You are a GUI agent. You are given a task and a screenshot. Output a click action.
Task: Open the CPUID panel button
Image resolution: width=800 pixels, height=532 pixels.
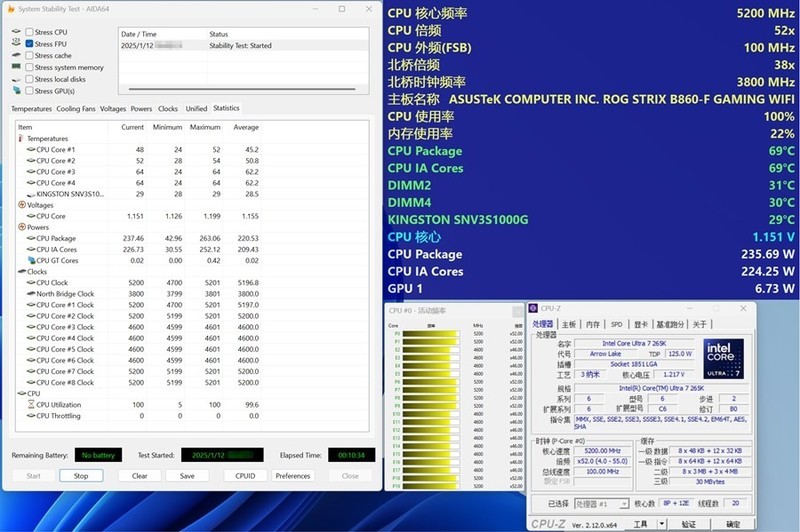click(x=245, y=476)
